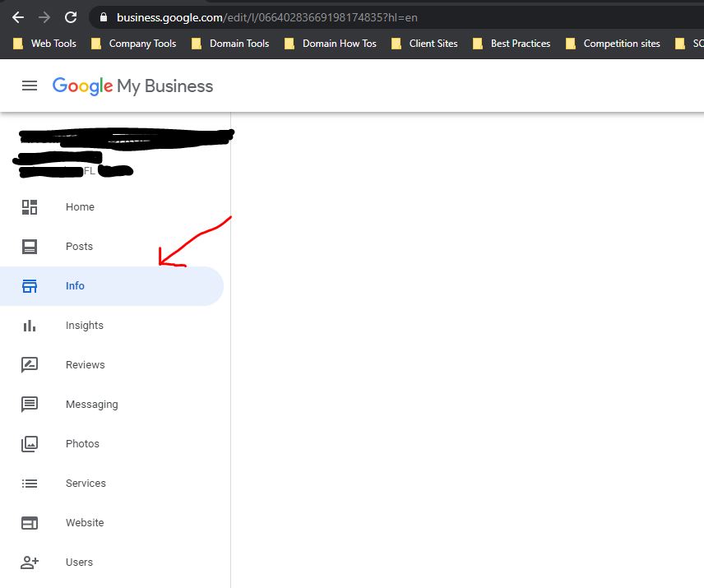Open the Home menu label
The width and height of the screenshot is (704, 588).
pyautogui.click(x=80, y=207)
